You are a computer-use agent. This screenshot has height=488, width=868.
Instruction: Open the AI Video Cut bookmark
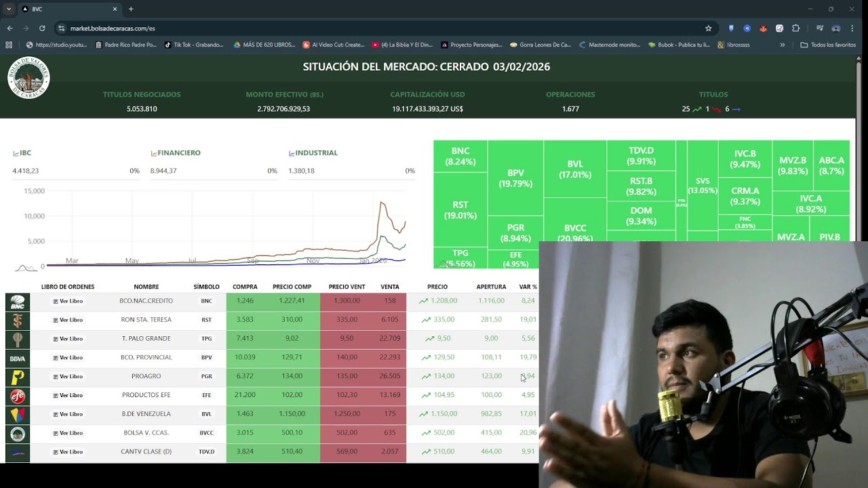334,45
